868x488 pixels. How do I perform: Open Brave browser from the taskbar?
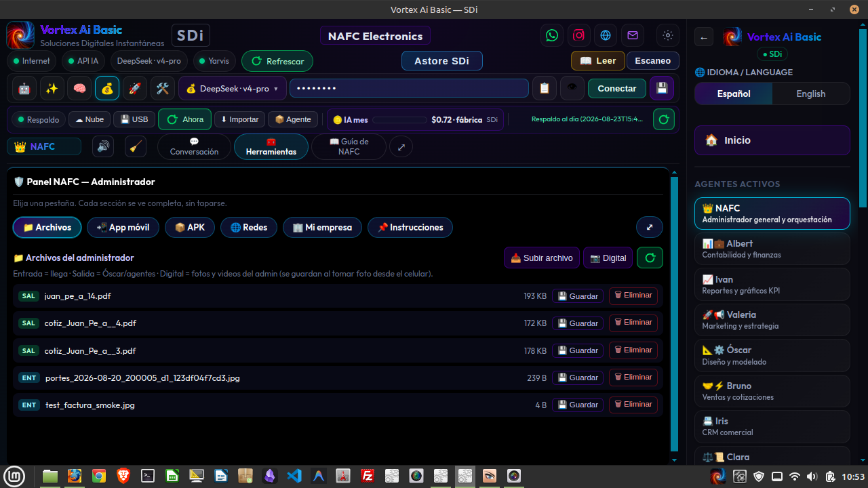pyautogui.click(x=123, y=476)
